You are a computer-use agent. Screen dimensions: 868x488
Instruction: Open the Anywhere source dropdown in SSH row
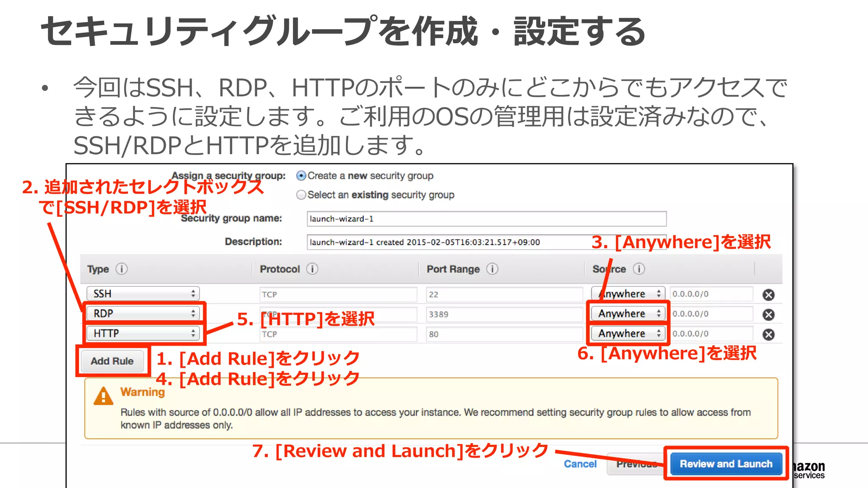point(628,294)
